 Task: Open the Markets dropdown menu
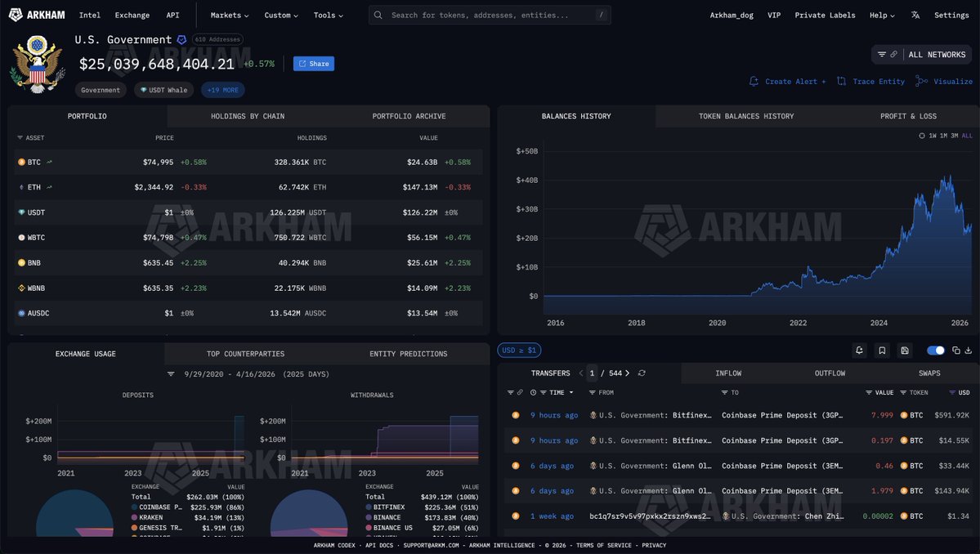pos(230,15)
